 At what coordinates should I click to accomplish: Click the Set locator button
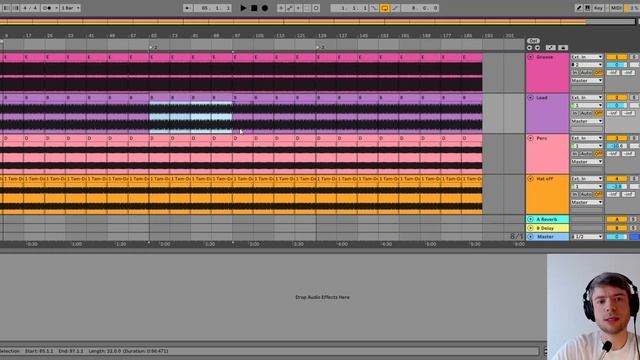pos(533,41)
